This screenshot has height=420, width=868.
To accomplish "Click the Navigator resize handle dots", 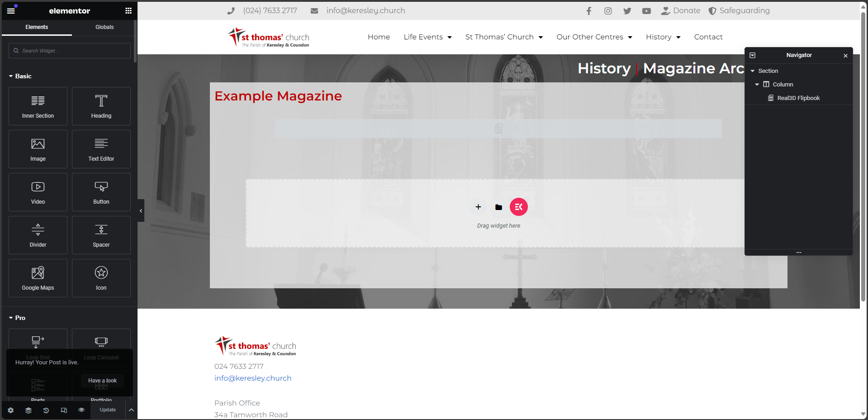I will tap(799, 253).
